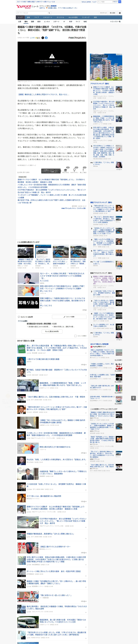
Task: Click the Yahoo! JAPAN news logo
Action: 28,7
